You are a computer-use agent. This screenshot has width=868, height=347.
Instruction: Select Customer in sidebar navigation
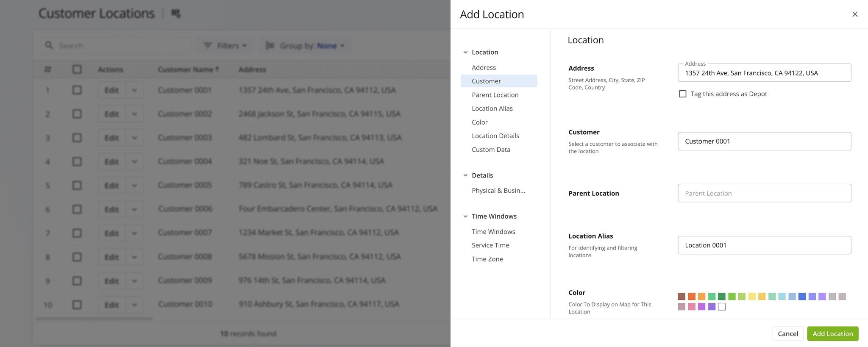(499, 81)
